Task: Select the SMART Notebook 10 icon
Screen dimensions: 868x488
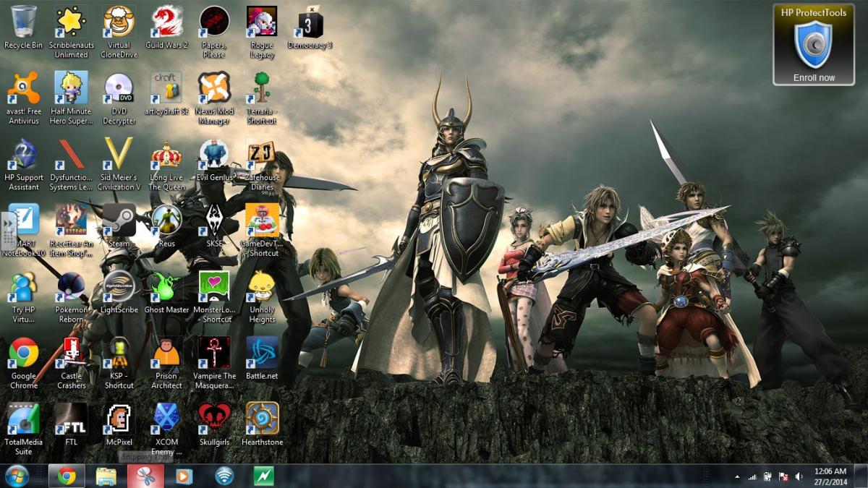Action: point(23,231)
